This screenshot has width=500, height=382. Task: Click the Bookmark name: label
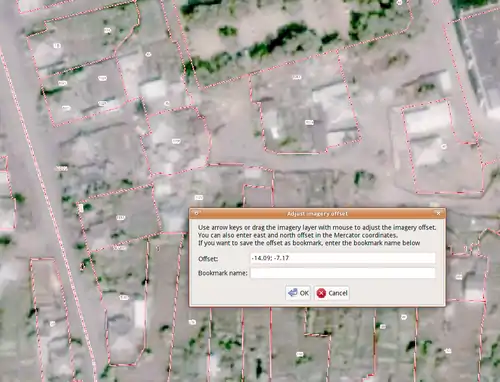pos(223,273)
